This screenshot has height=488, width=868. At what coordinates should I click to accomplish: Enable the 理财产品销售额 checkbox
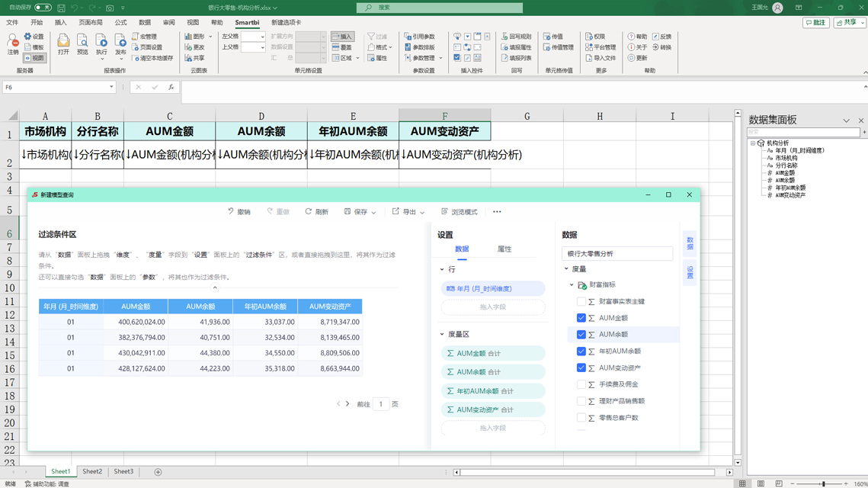[581, 402]
